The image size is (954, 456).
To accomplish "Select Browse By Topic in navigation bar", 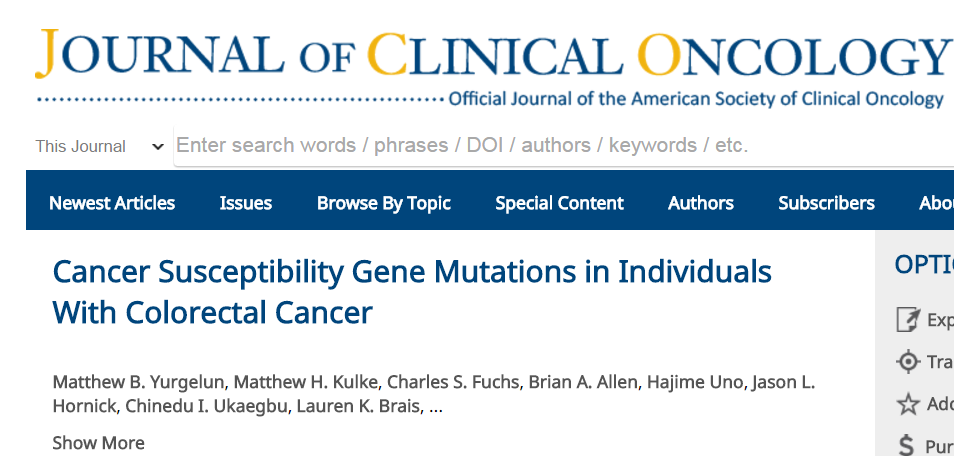I will coord(384,203).
